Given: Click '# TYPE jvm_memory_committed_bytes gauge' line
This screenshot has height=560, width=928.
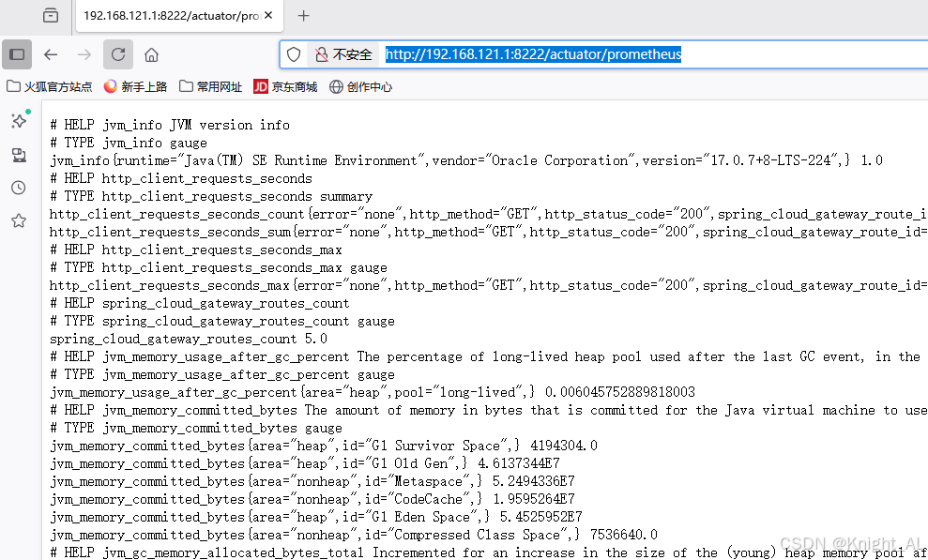Looking at the screenshot, I should [196, 428].
